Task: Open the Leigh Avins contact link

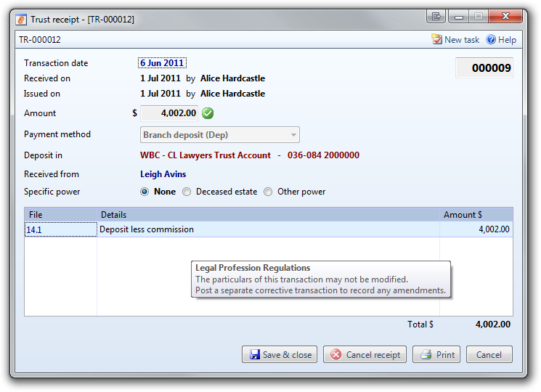Action: pyautogui.click(x=163, y=174)
